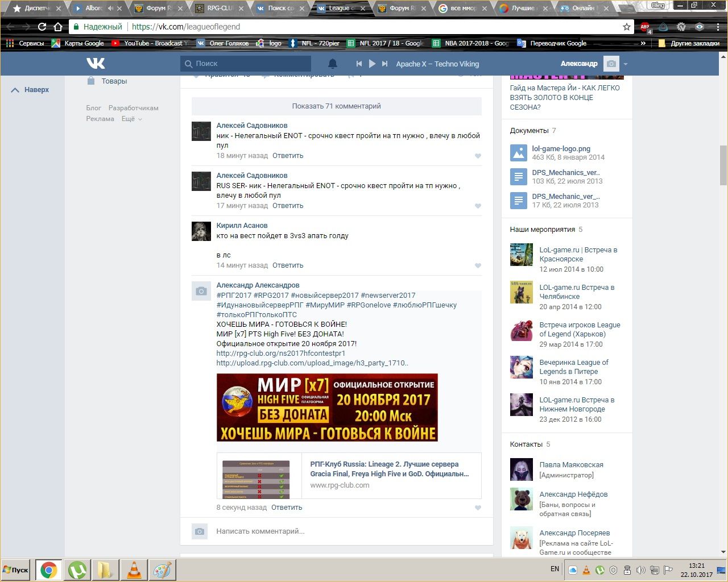Image resolution: width=728 pixels, height=582 pixels.
Task: Like Кирилл Асанов's comment with heart
Action: (478, 265)
